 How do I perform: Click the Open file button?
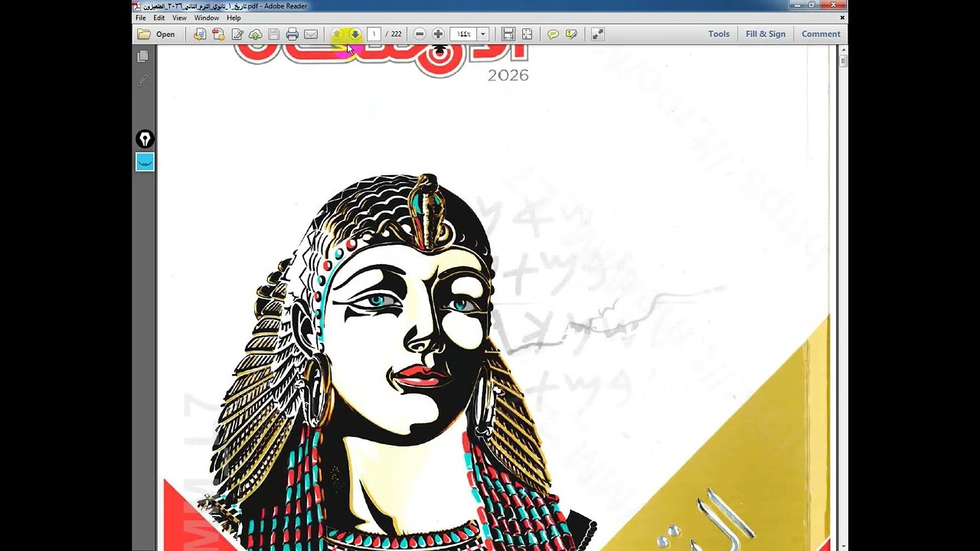click(x=156, y=34)
